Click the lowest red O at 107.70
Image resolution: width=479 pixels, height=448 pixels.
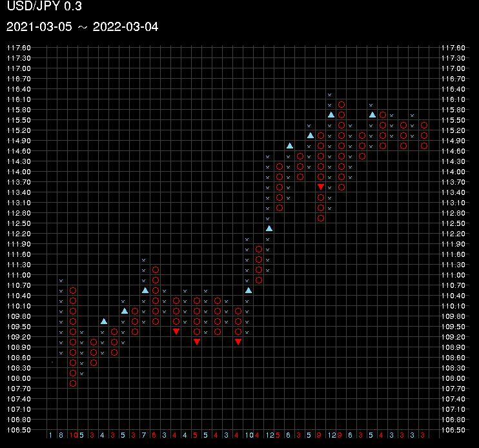pos(73,383)
